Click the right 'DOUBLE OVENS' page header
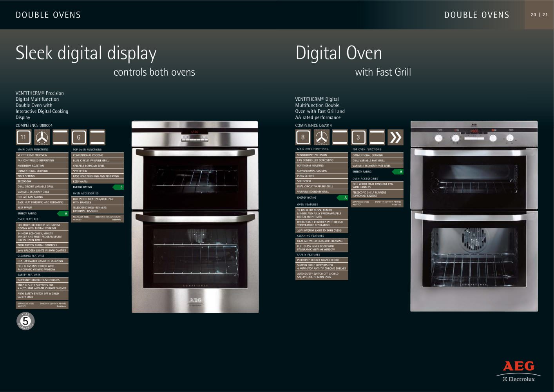 (x=477, y=15)
